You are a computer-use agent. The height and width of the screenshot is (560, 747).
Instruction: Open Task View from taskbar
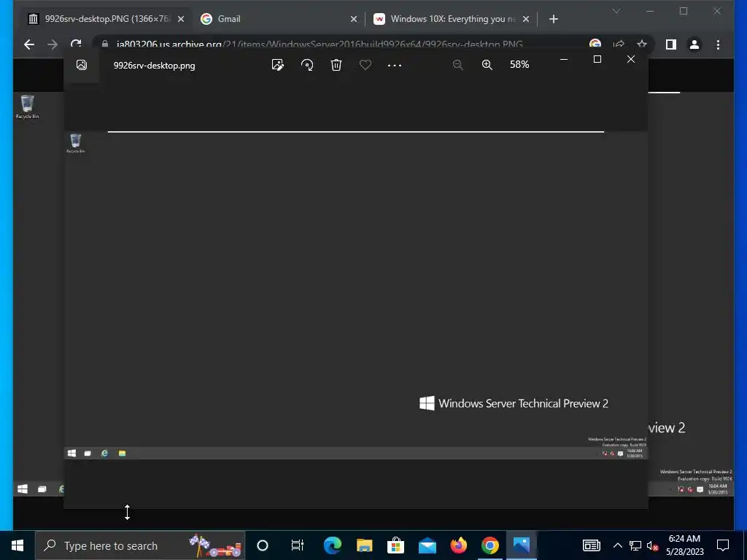click(x=298, y=545)
